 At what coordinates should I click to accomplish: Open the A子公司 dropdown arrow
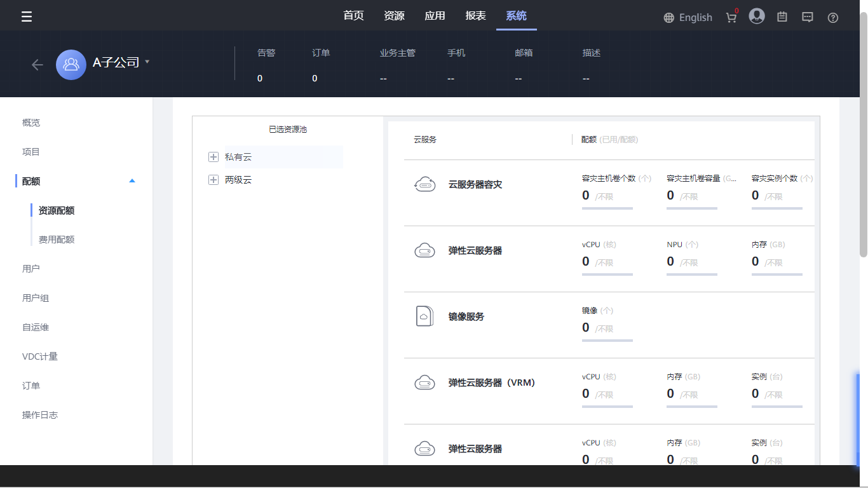coord(147,62)
